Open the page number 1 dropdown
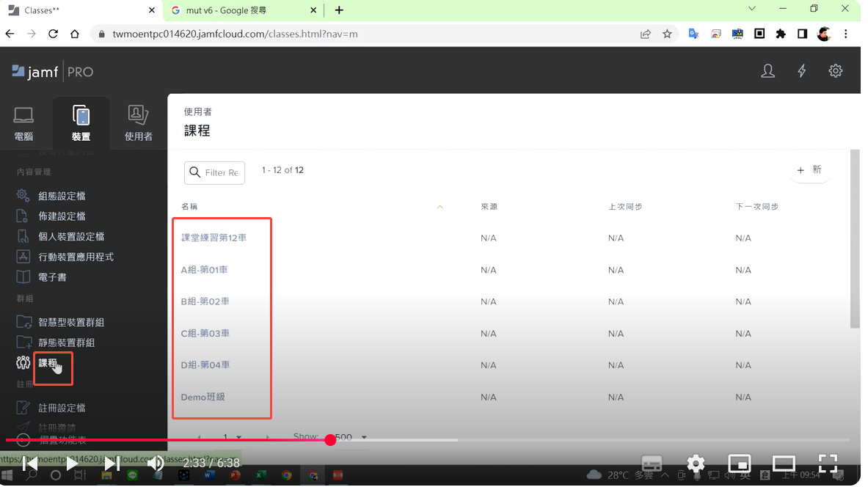This screenshot has width=868, height=487. 231,437
